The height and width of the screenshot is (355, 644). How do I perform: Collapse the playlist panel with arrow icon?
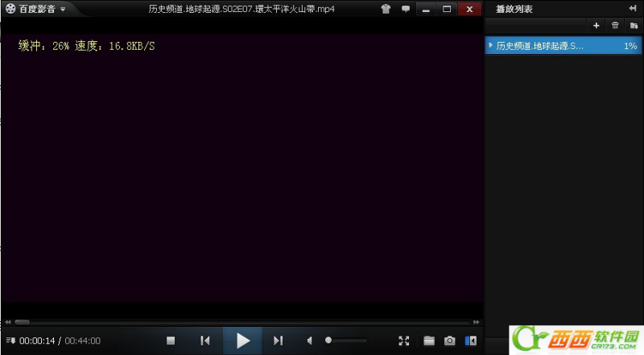[x=633, y=8]
